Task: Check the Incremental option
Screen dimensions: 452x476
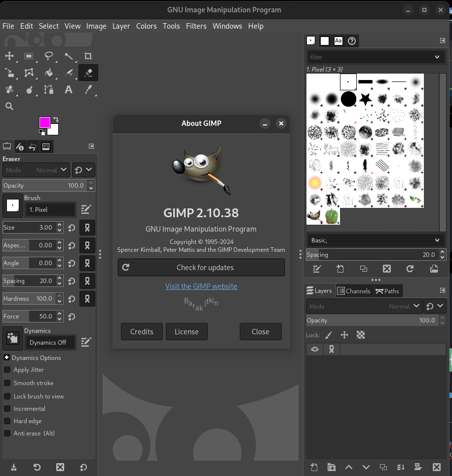Action: click(7, 409)
